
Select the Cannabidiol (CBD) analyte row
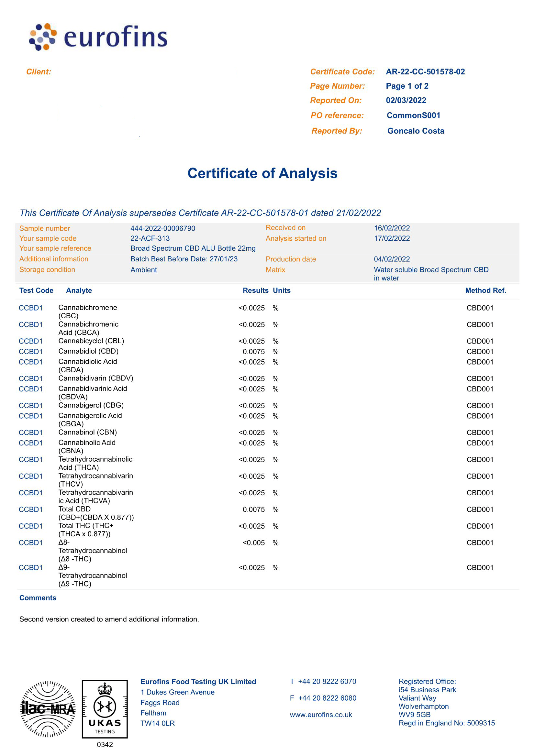click(x=88, y=351)
